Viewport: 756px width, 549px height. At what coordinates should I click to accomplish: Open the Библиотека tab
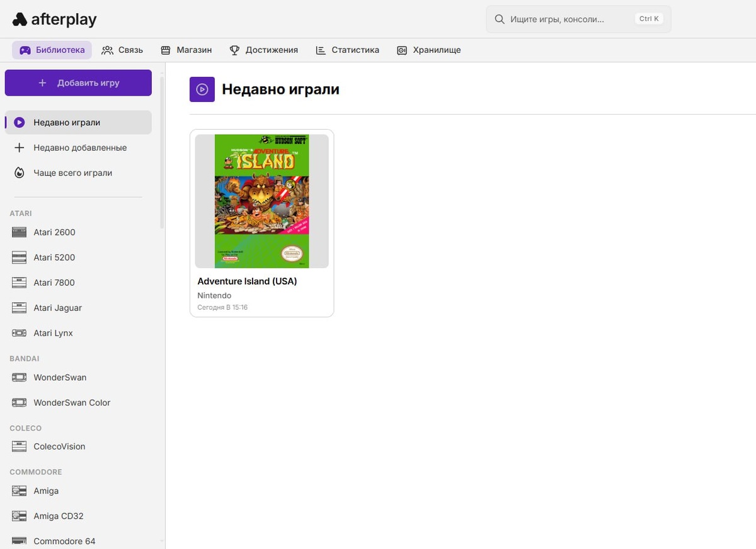52,50
